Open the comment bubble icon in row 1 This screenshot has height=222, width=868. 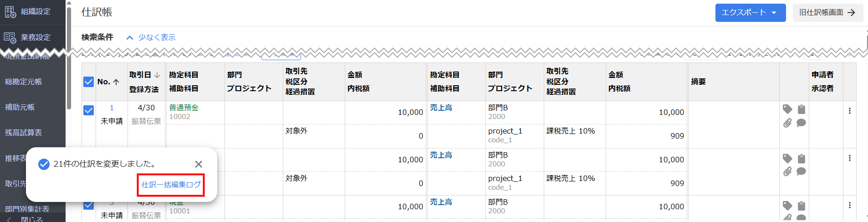(802, 123)
